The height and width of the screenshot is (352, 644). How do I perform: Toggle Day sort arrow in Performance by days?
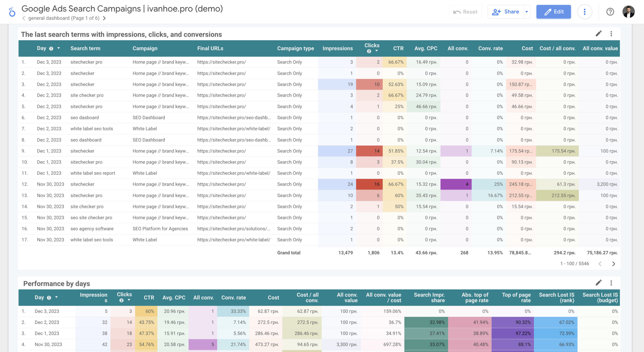pos(56,297)
